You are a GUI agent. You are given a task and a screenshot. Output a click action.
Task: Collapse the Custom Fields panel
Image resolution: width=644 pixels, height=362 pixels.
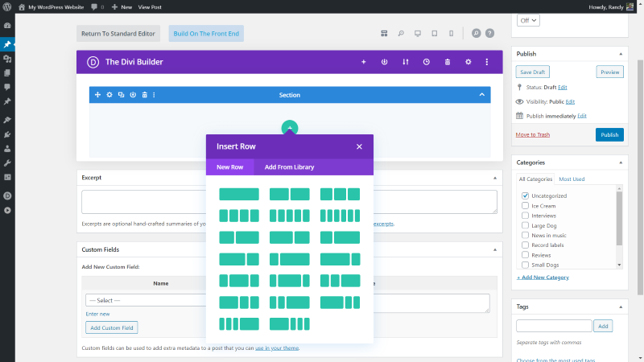coord(495,250)
